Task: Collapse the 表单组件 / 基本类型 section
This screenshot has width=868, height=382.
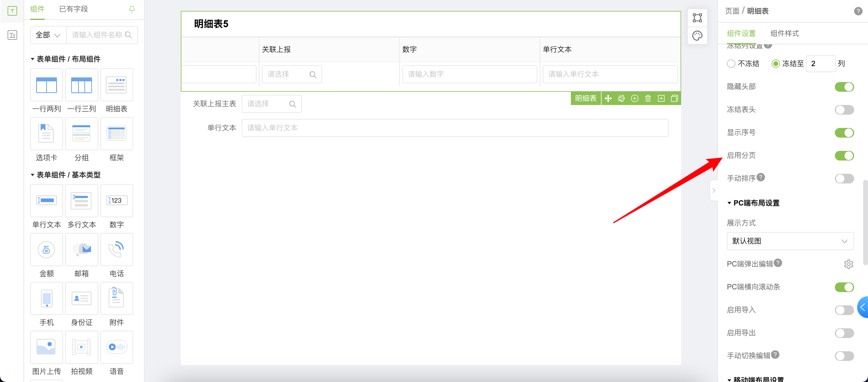Action: coord(32,175)
